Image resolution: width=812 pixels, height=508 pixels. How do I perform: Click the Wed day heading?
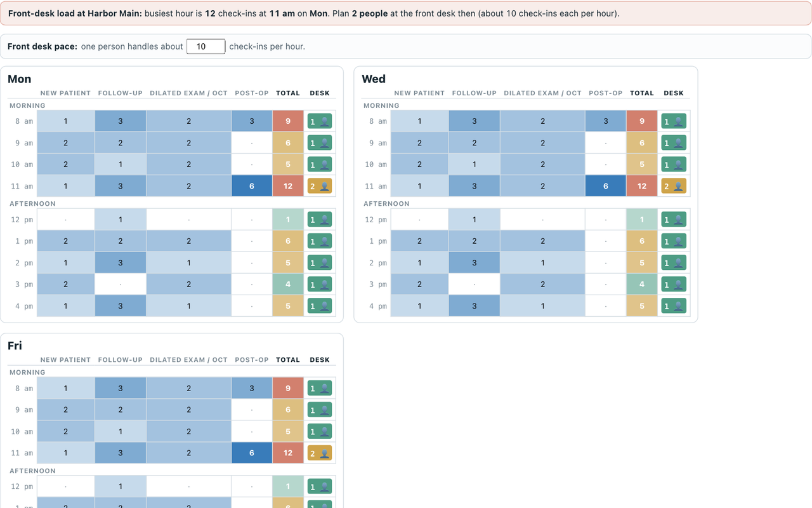click(x=374, y=79)
